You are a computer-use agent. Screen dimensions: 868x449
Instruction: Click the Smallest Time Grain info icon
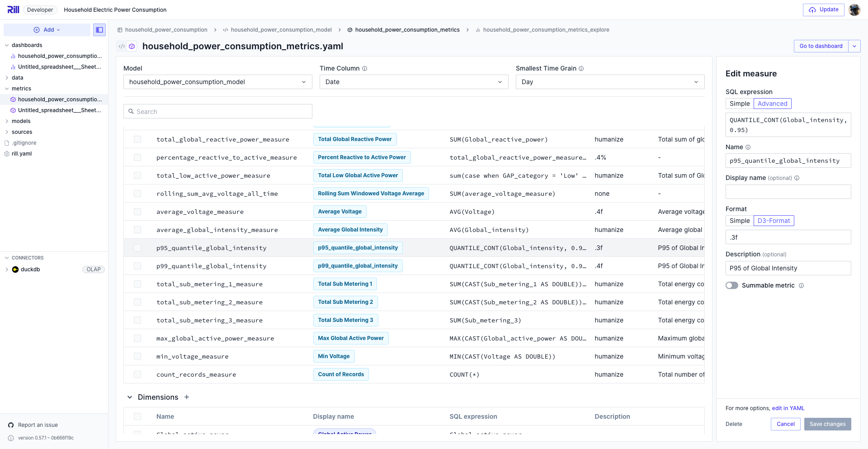click(x=581, y=69)
